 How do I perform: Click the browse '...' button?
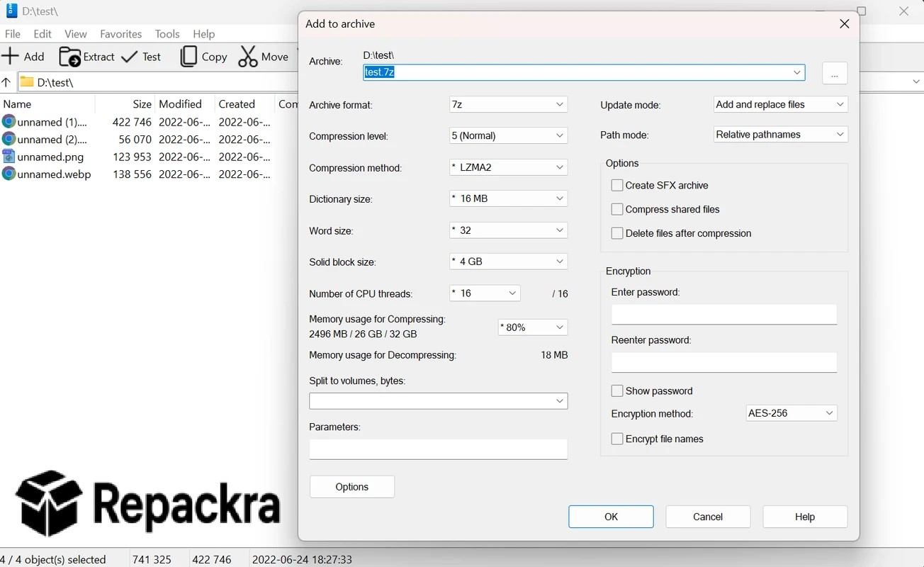pos(835,74)
